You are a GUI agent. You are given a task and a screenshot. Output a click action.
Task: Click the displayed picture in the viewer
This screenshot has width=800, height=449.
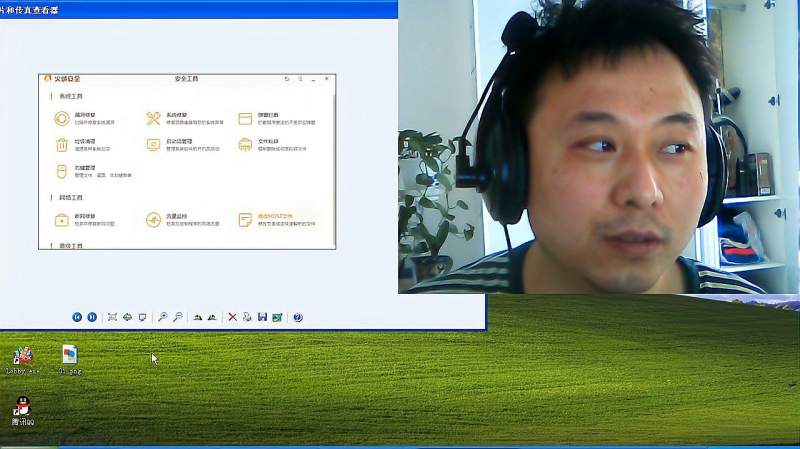187,162
